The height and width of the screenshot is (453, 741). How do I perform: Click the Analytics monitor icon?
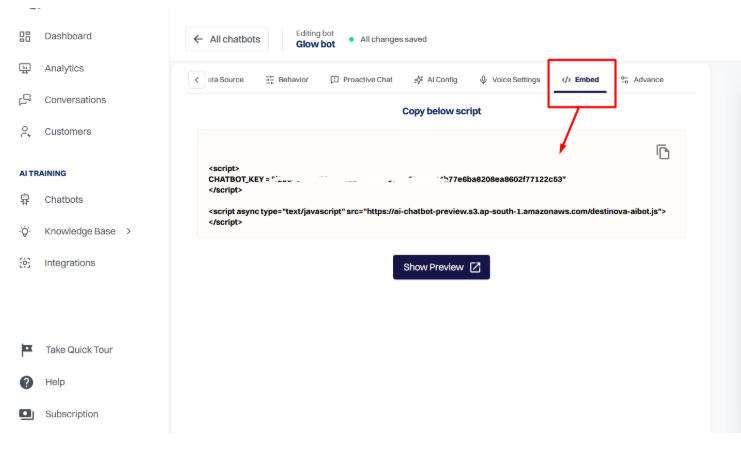25,68
